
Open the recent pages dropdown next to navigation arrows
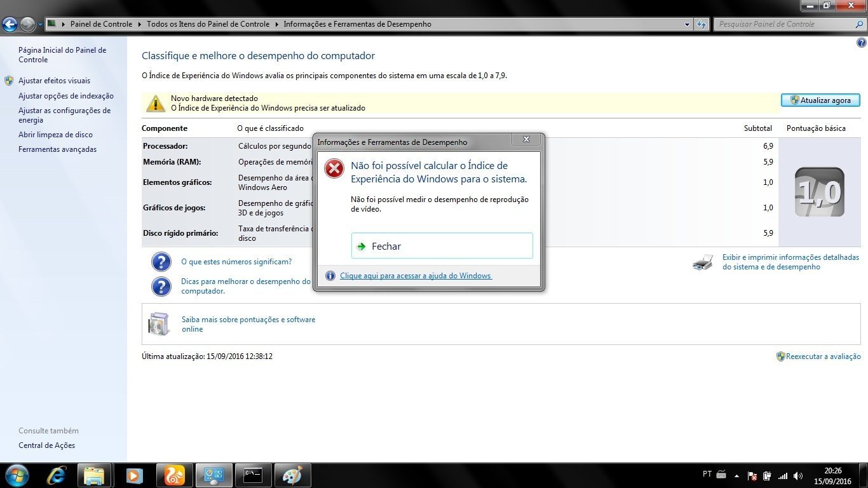pos(40,25)
